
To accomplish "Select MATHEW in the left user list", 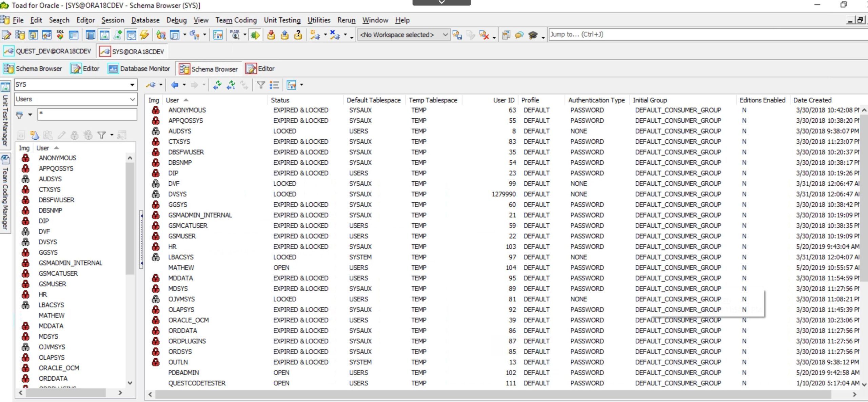I will [x=51, y=316].
